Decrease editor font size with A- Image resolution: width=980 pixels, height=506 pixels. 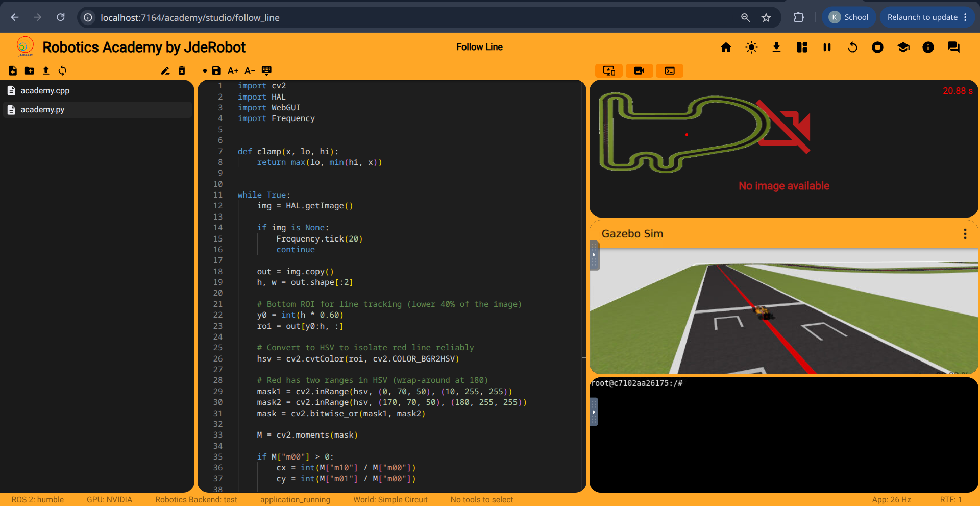click(x=250, y=70)
